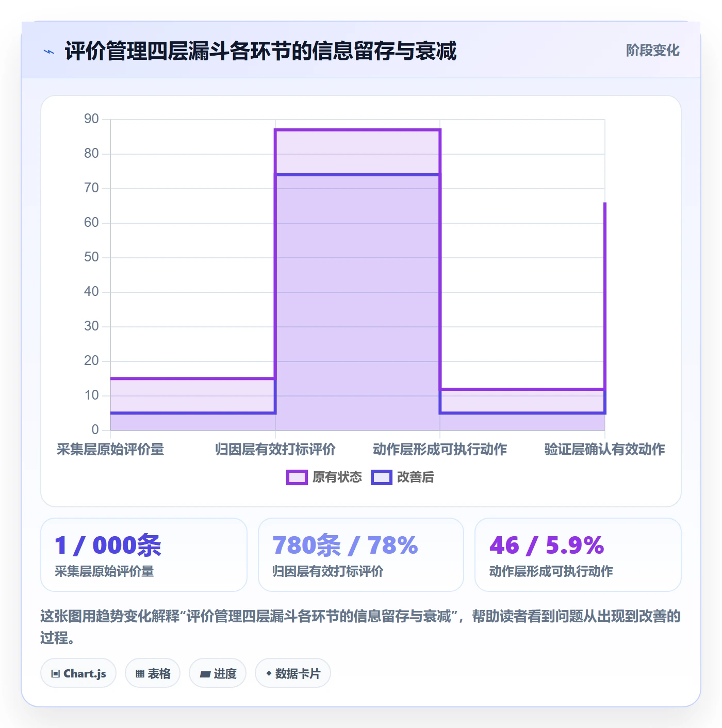Click the Chart.js tag chip
Viewport: 722px width, 728px height.
(78, 673)
